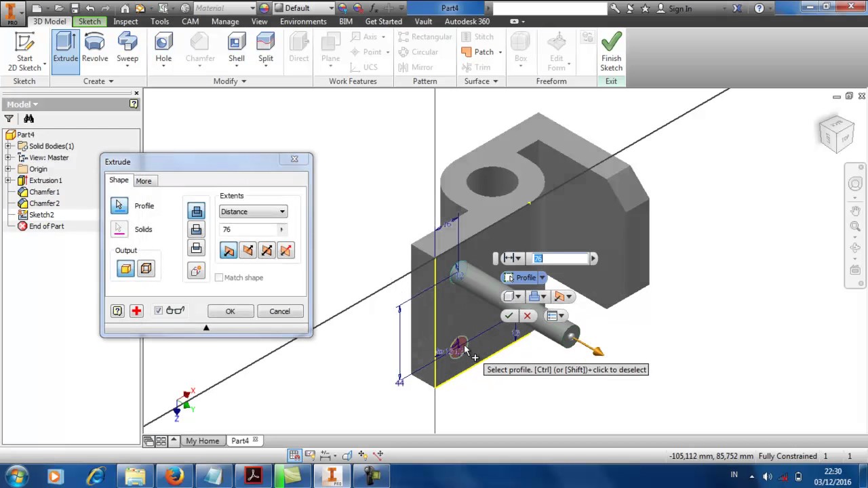The height and width of the screenshot is (488, 868).
Task: Open the Inspect ribbon tab
Action: pyautogui.click(x=125, y=21)
